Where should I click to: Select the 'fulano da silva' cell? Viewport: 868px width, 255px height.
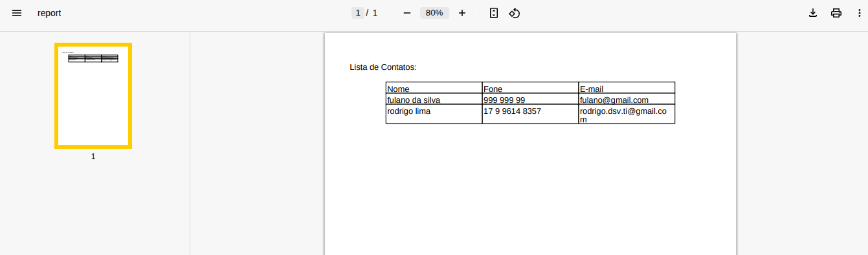click(434, 99)
